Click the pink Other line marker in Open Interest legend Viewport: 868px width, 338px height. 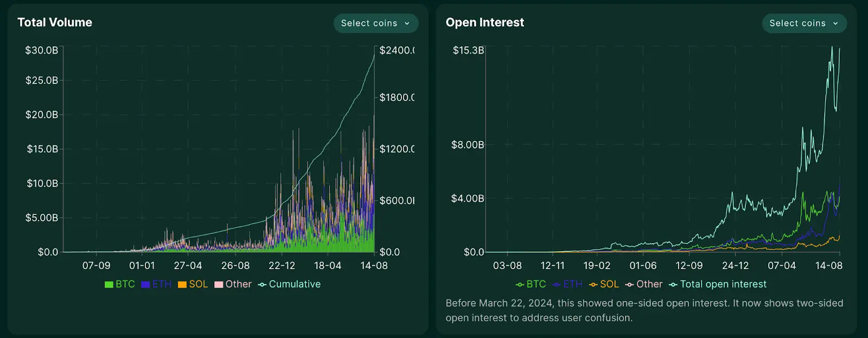pos(629,285)
